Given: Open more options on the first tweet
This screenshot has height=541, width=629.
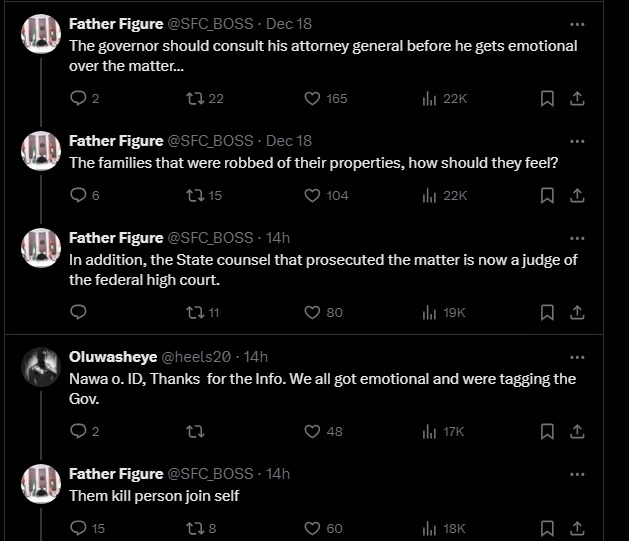Looking at the screenshot, I should 577,24.
